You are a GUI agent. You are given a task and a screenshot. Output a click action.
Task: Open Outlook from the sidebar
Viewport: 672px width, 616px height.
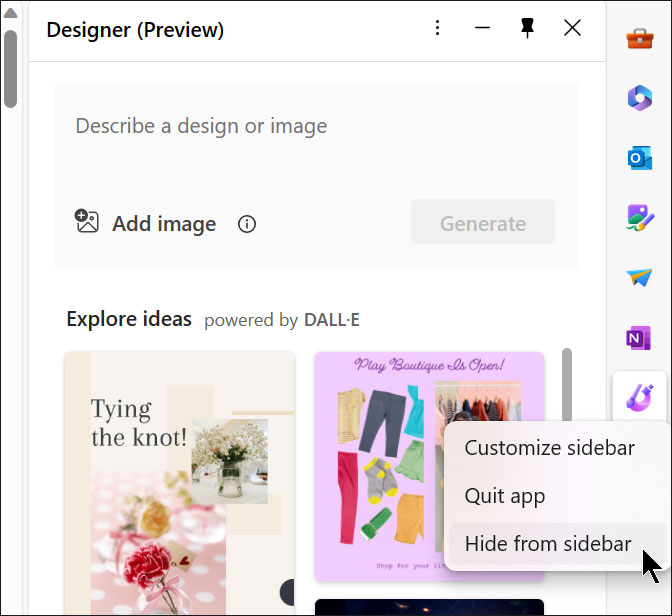click(x=639, y=158)
